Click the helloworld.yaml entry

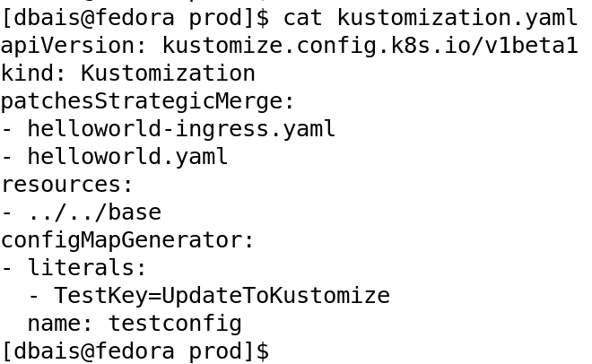pyautogui.click(x=127, y=156)
